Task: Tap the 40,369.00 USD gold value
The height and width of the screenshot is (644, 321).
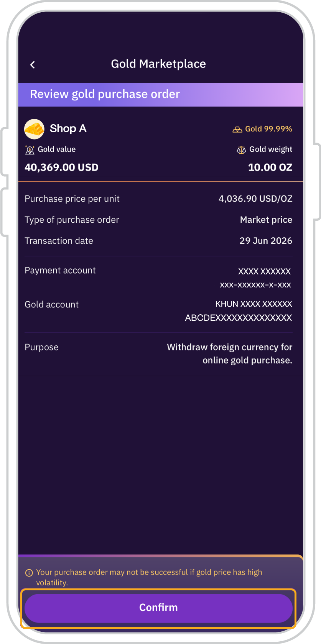Action: (61, 168)
